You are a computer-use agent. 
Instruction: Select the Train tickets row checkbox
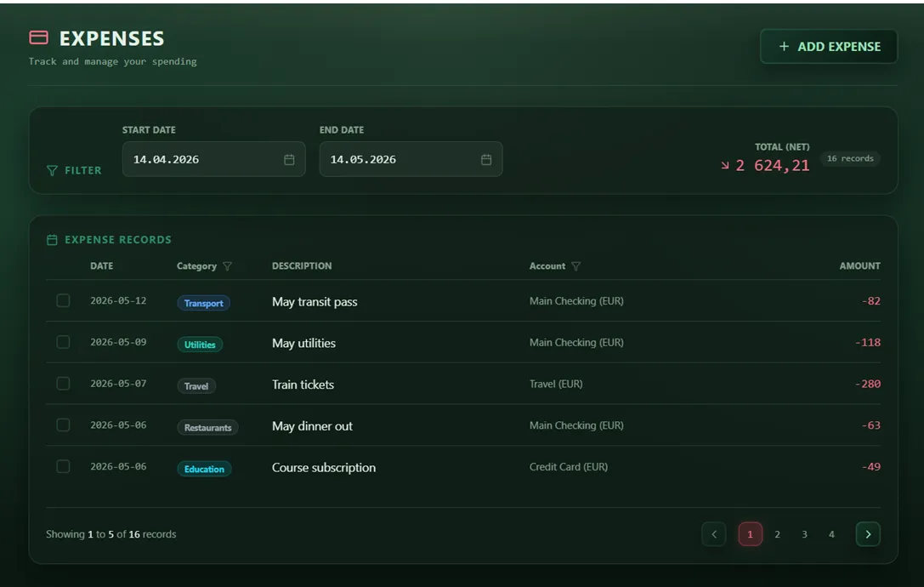(63, 384)
